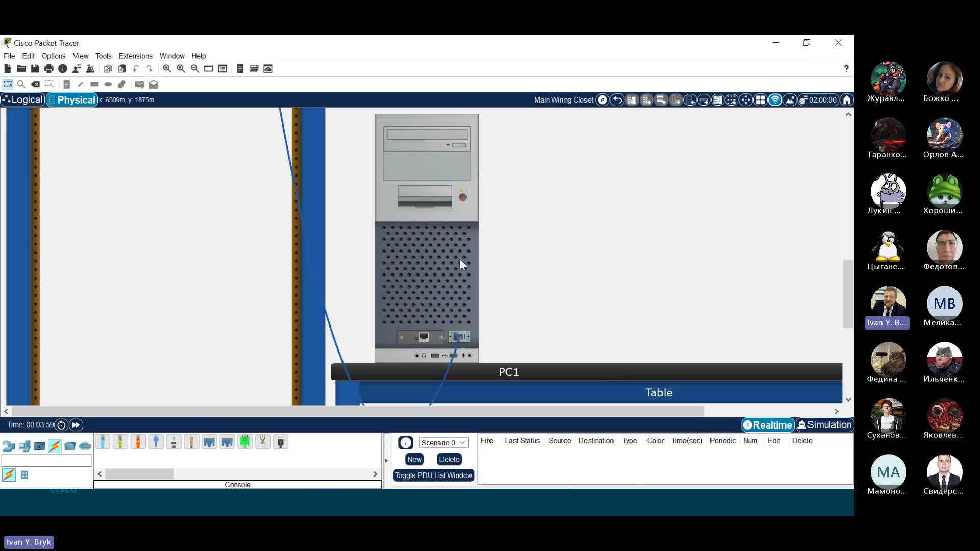Click the PC1 power button
Screen dimensions: 980x551
point(463,197)
